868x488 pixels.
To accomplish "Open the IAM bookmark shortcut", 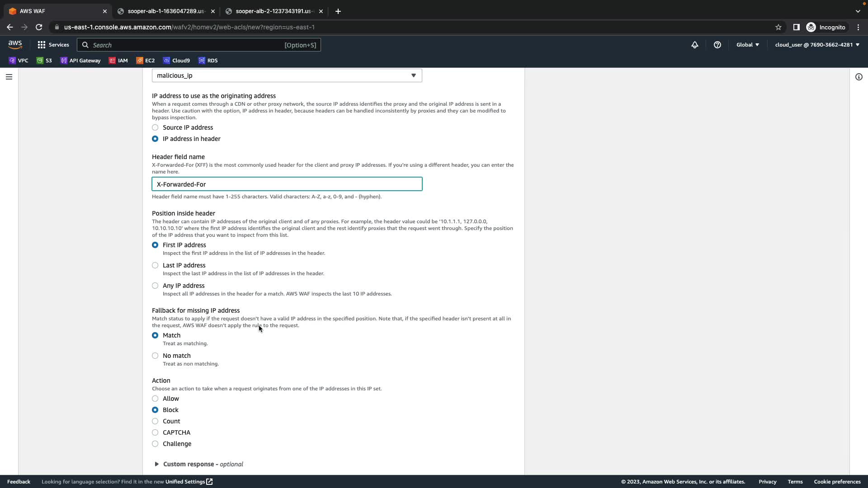I will (x=118, y=61).
